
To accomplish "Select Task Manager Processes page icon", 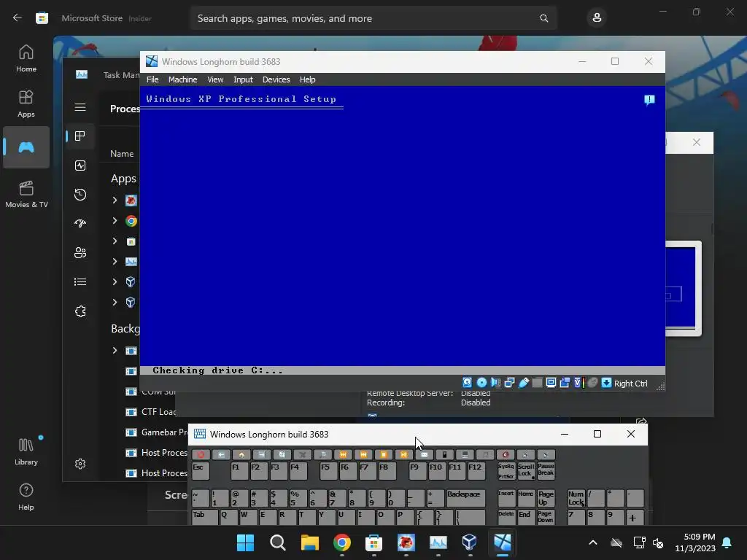I will pos(80,136).
